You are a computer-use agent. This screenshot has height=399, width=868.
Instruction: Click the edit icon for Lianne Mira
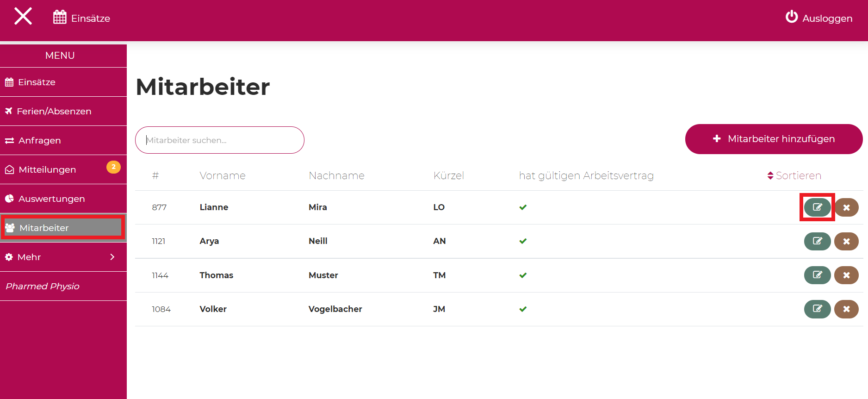tap(817, 207)
